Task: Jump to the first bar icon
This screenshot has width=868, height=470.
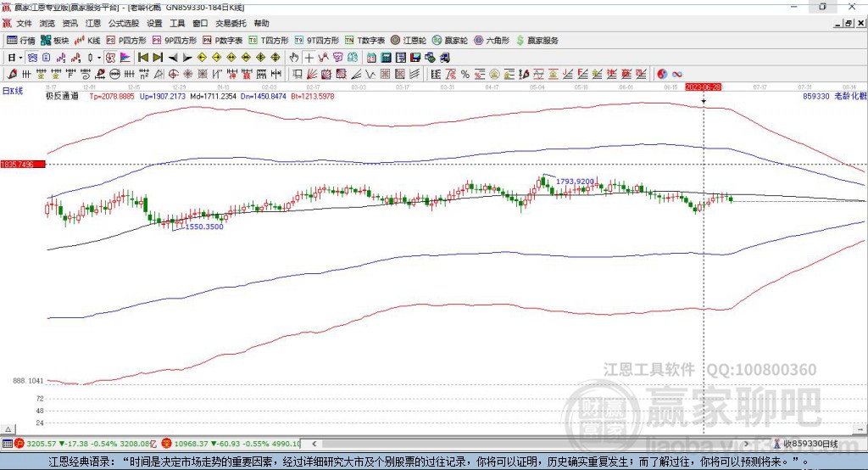Action: (x=142, y=58)
